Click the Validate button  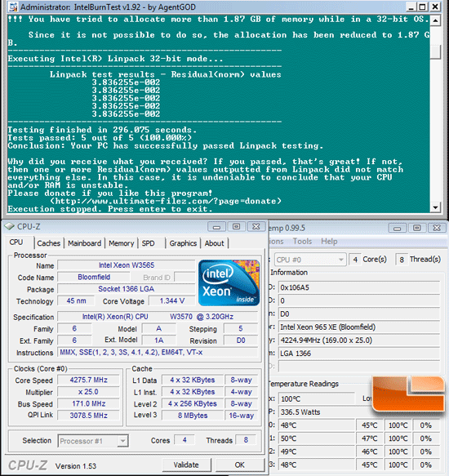click(186, 465)
